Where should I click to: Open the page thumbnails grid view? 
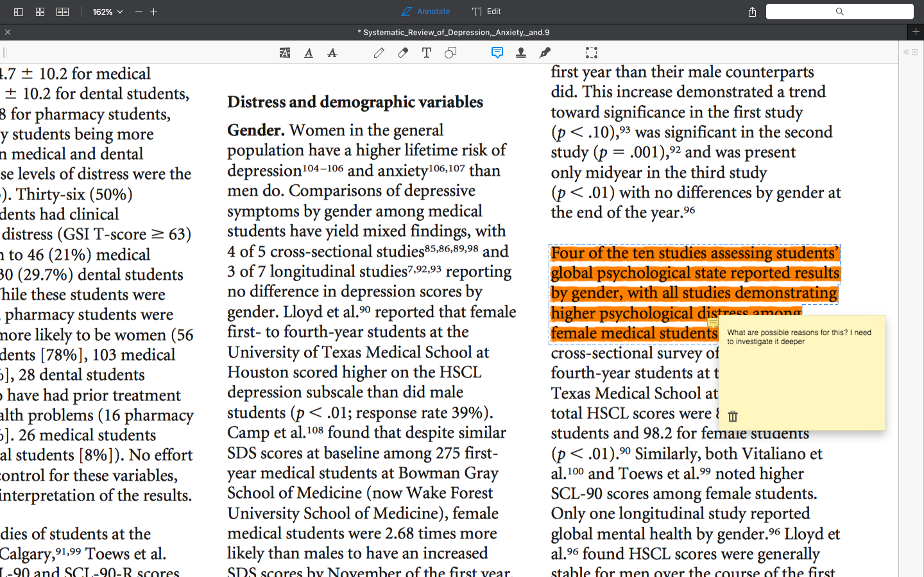(x=40, y=12)
